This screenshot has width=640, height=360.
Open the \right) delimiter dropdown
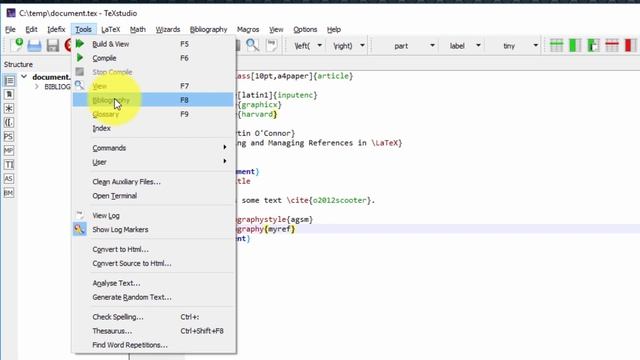pos(362,46)
